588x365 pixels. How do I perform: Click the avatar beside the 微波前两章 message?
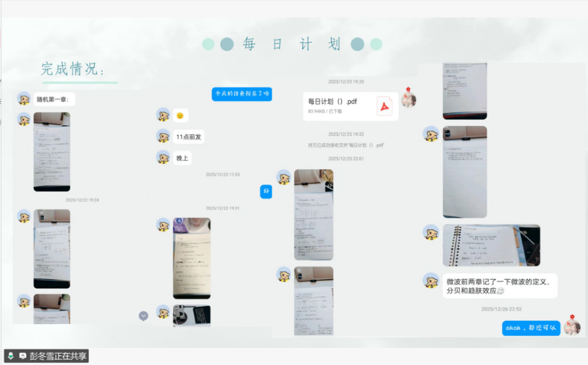(432, 280)
